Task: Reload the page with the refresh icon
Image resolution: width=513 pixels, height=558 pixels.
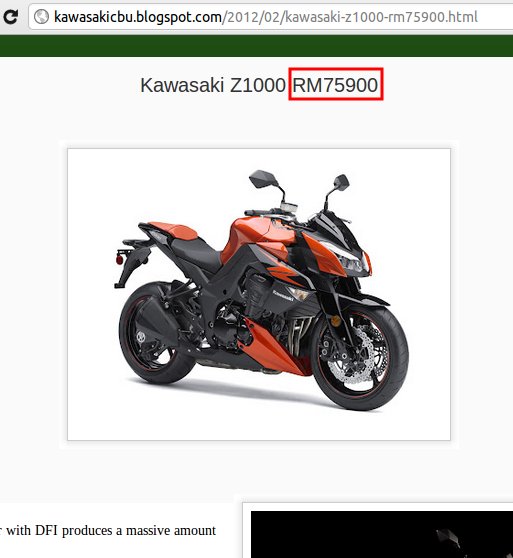Action: coord(10,17)
